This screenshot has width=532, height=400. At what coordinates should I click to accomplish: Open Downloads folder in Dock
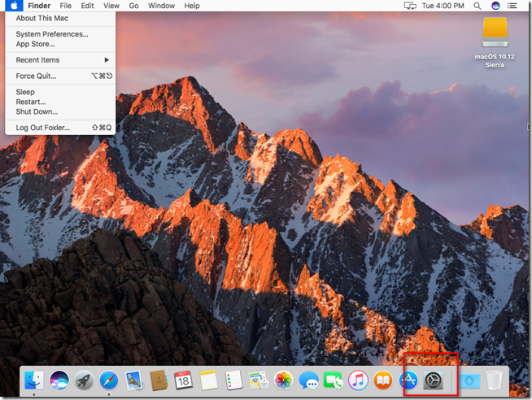(x=469, y=380)
